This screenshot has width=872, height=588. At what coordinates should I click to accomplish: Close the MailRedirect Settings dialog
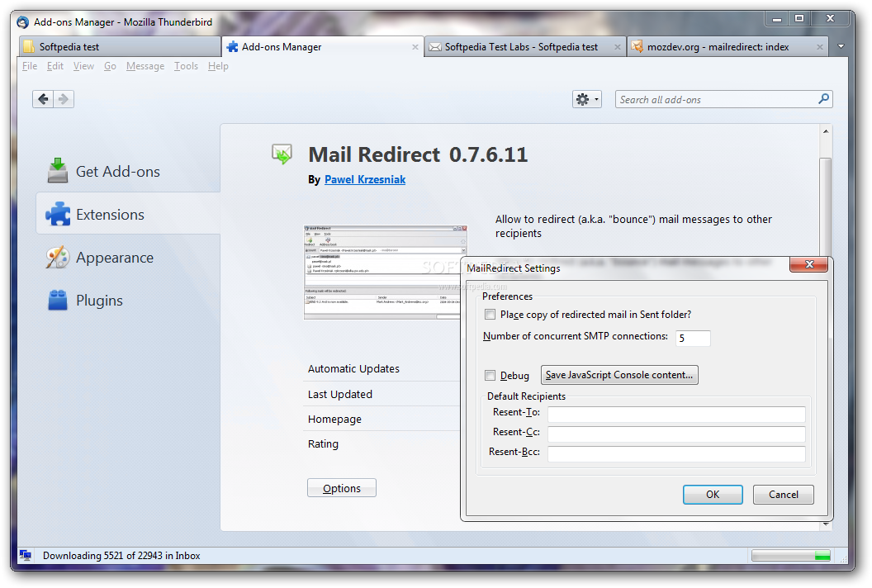point(809,264)
